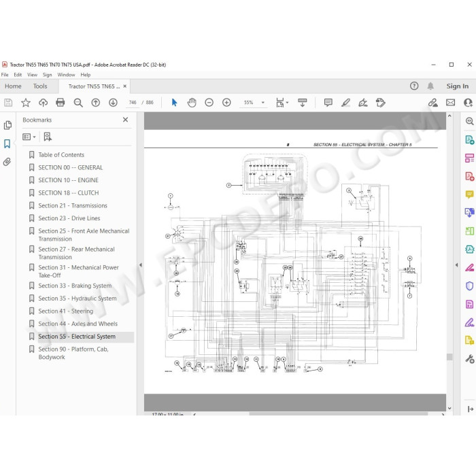The image size is (476, 476).
Task: Toggle the Bookmarks side panel icon
Action: [x=7, y=143]
